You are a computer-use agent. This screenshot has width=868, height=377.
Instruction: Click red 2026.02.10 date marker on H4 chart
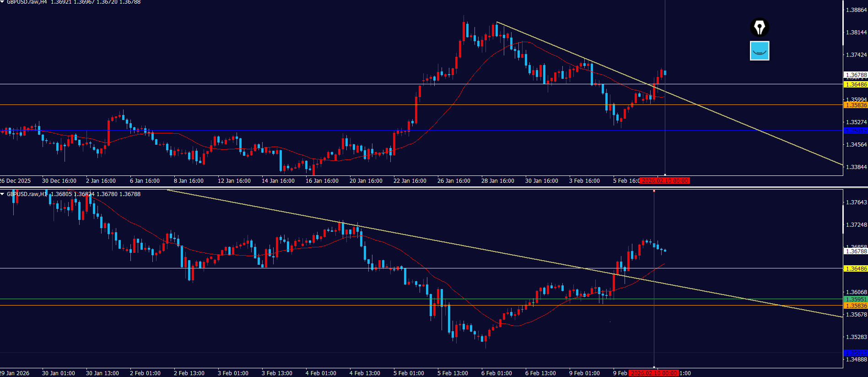[664, 181]
